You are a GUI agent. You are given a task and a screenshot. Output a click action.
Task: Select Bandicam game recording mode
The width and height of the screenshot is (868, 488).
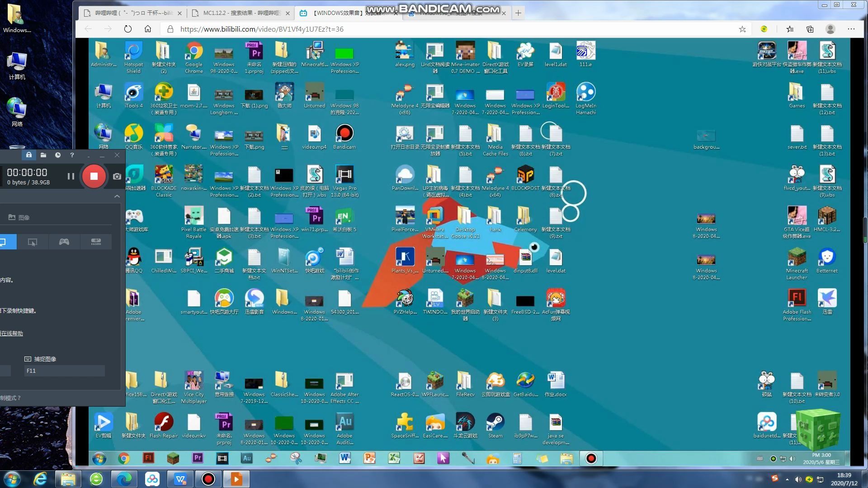(x=64, y=242)
